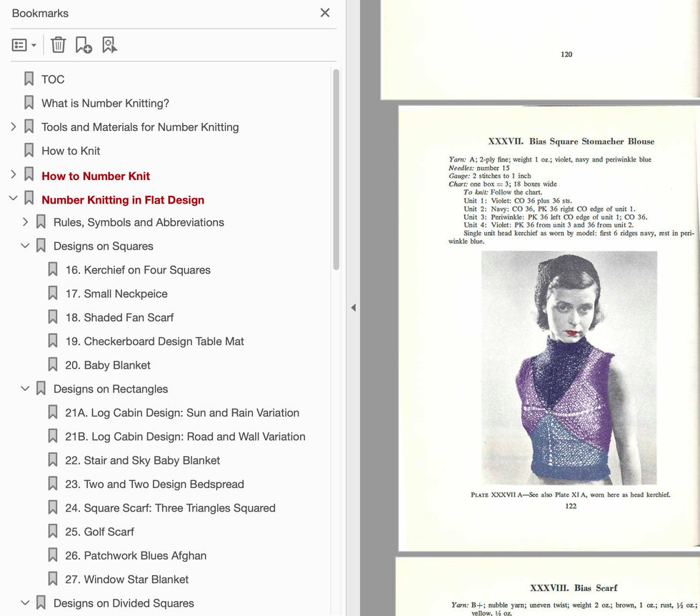Viewport: 700px width, 616px height.
Task: Expand Rules, Symbols and Abbreviations
Action: [26, 222]
